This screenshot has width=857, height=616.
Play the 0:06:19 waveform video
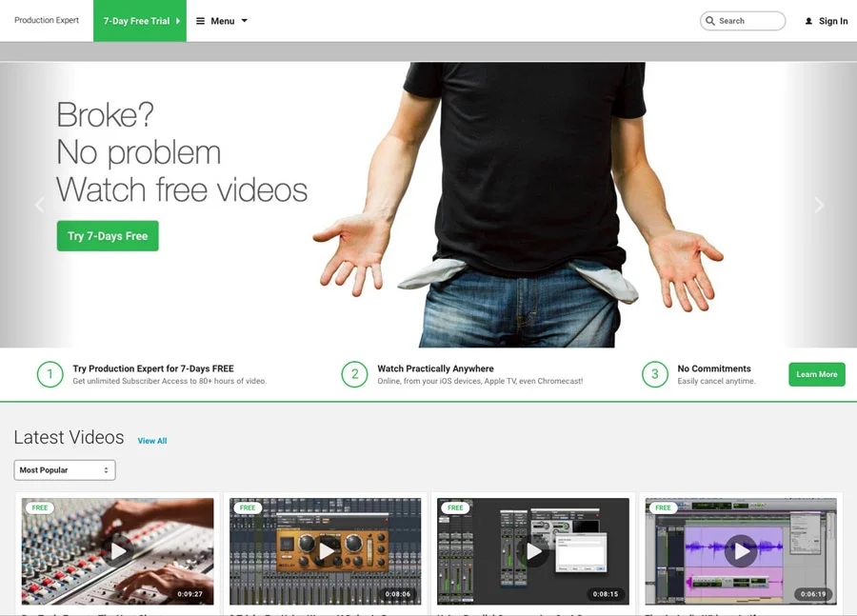(741, 551)
